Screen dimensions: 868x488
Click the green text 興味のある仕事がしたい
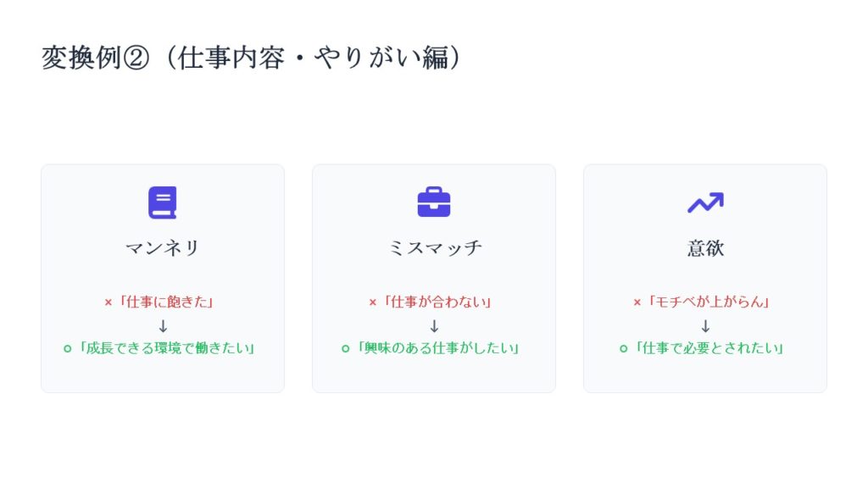point(439,348)
